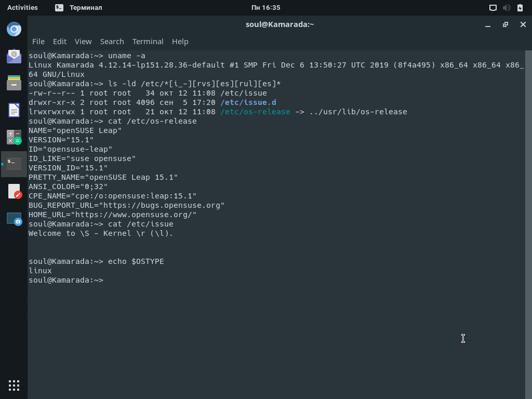Click the Welcome to \S Kernel line
Screen dimensions: 532x399
click(x=101, y=233)
